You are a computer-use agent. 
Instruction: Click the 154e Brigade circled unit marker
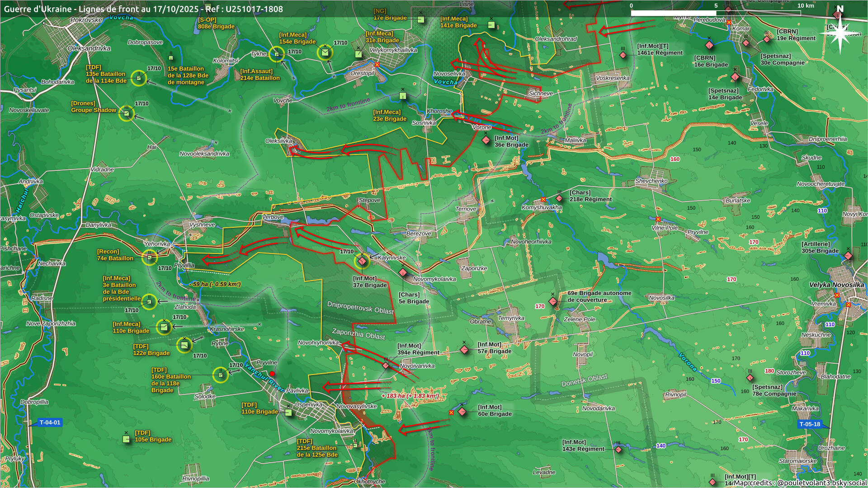(325, 52)
